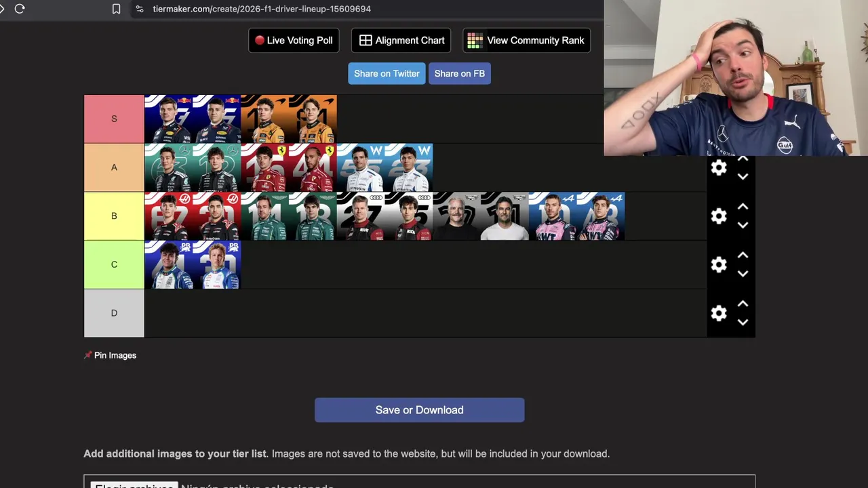The image size is (868, 488).
Task: Select the Alpine number 43 driver card
Action: 601,216
